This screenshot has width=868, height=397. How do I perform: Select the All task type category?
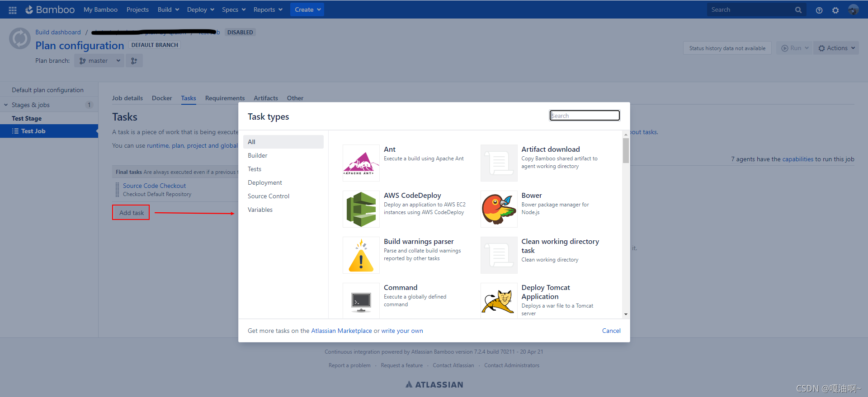point(283,142)
